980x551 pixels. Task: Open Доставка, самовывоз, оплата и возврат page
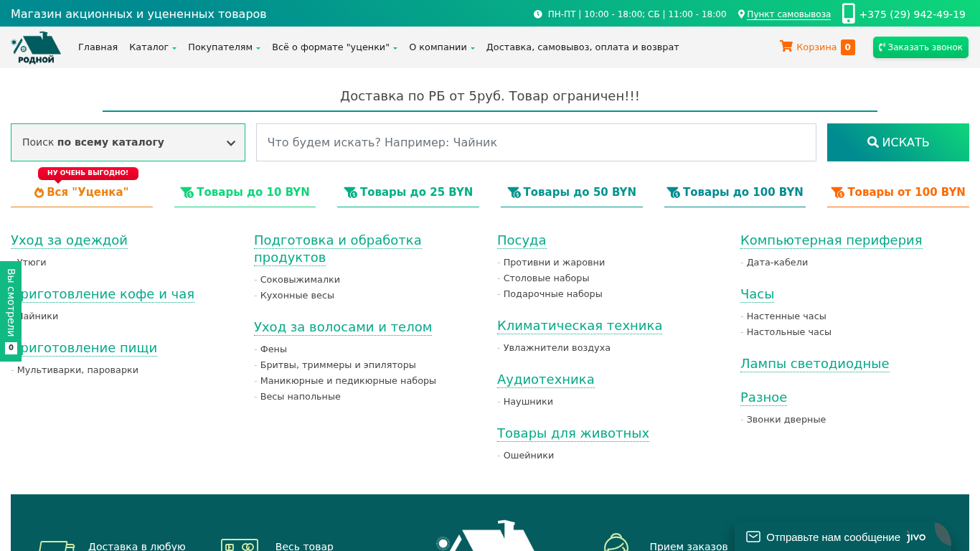[582, 47]
